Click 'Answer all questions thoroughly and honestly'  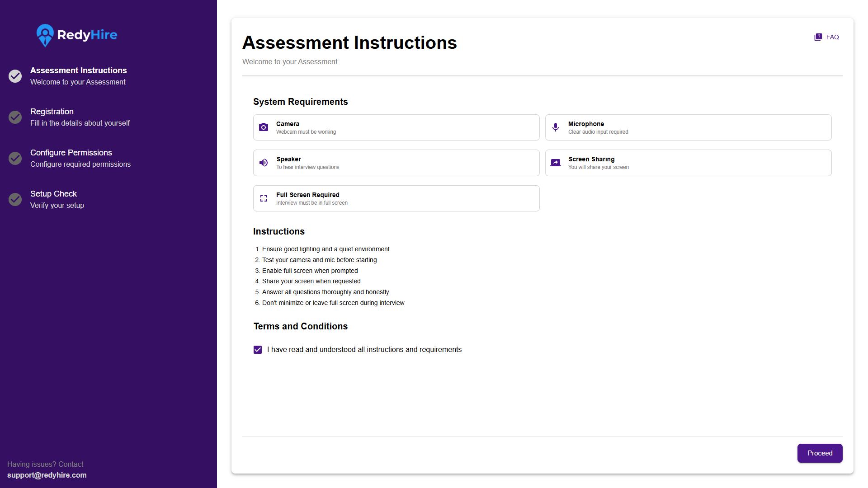coord(325,292)
